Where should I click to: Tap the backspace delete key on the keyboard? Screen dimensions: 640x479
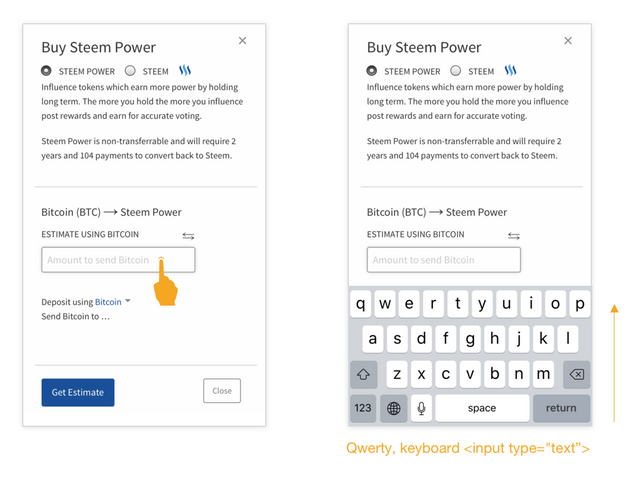[x=576, y=375]
